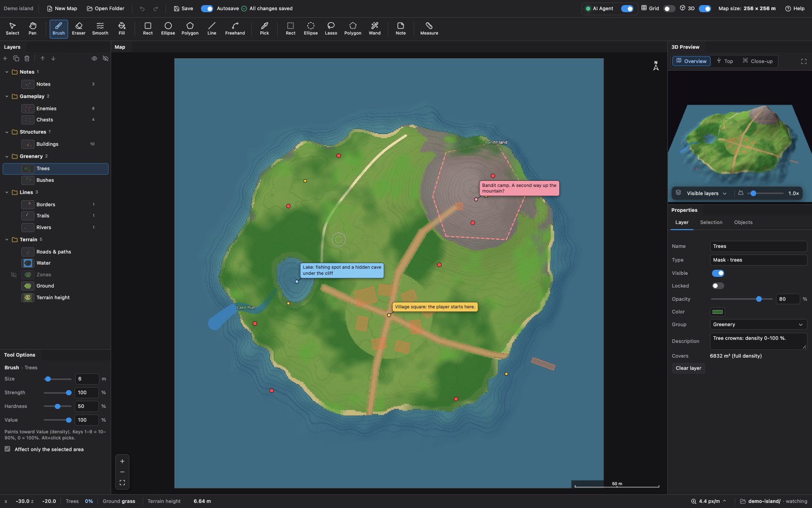
Task: Select the Smooth tool
Action: [100, 28]
